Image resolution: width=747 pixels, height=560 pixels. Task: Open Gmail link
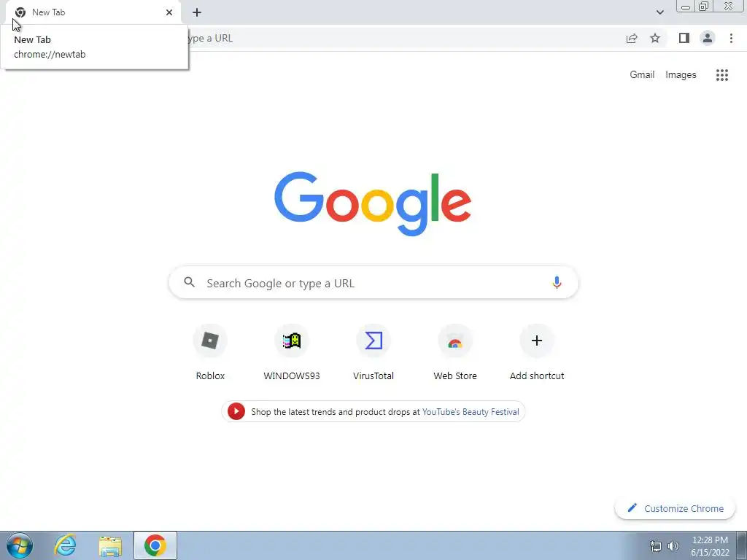click(642, 75)
